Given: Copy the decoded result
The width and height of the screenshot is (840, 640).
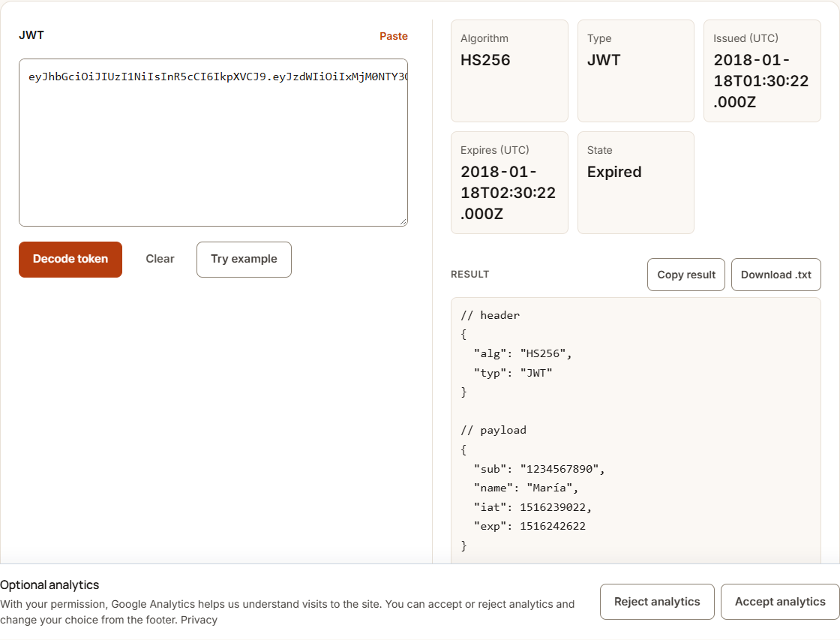Looking at the screenshot, I should coord(685,275).
